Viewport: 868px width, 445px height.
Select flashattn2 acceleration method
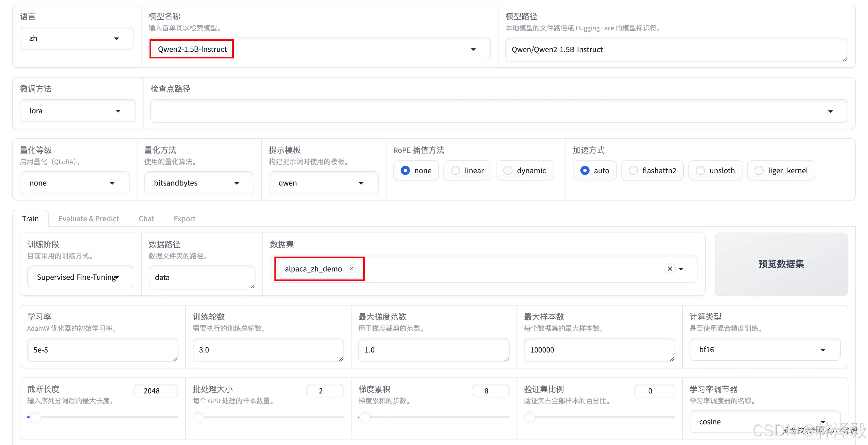[x=633, y=170]
